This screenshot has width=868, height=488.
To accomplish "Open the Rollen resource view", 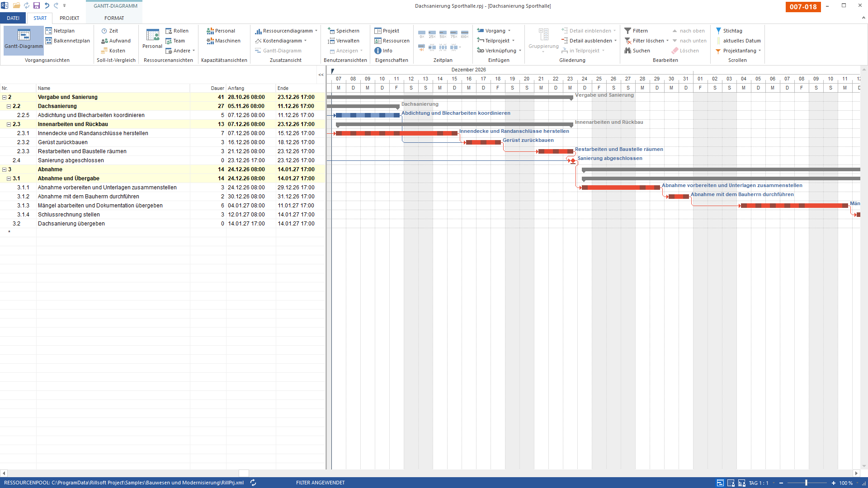I will (177, 31).
